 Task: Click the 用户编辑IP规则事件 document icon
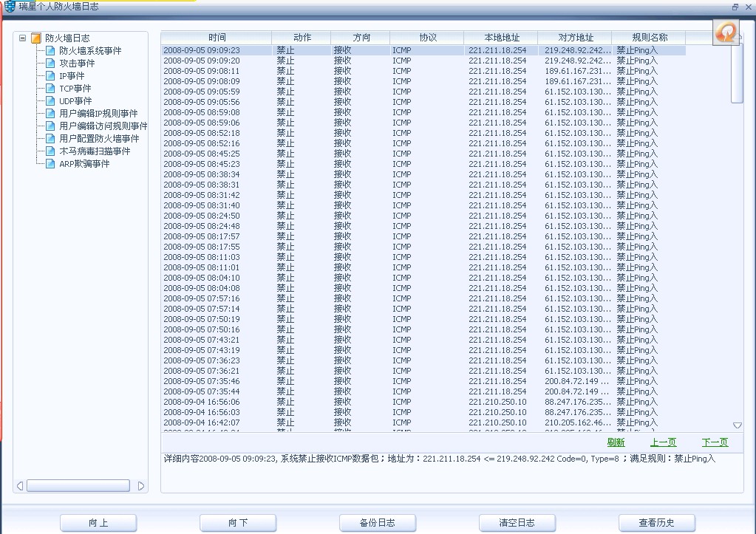point(50,113)
